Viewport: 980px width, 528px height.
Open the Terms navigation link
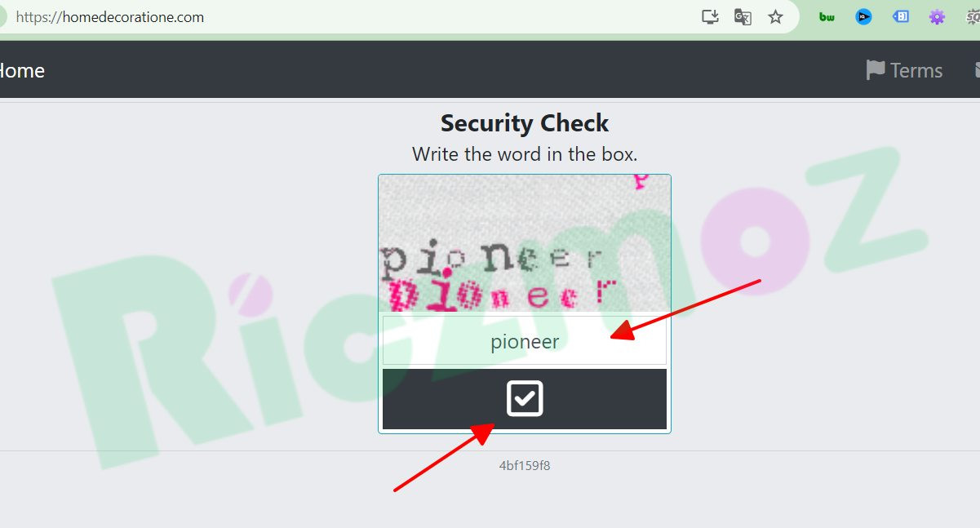[904, 70]
